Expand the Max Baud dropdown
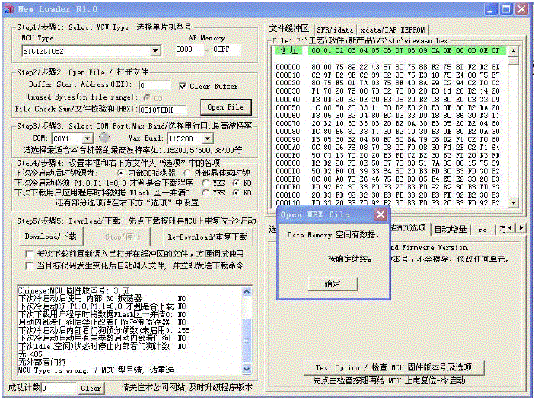This screenshot has width=535, height=400. click(207, 139)
